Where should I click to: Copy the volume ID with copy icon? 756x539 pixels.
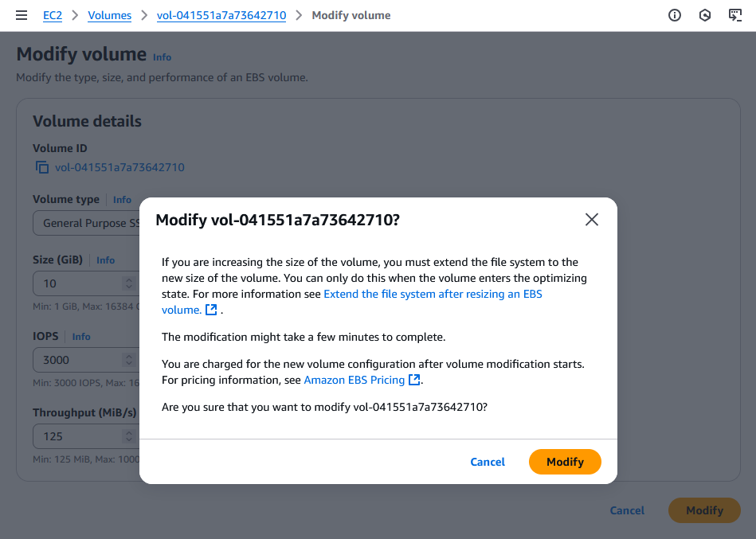tap(42, 167)
